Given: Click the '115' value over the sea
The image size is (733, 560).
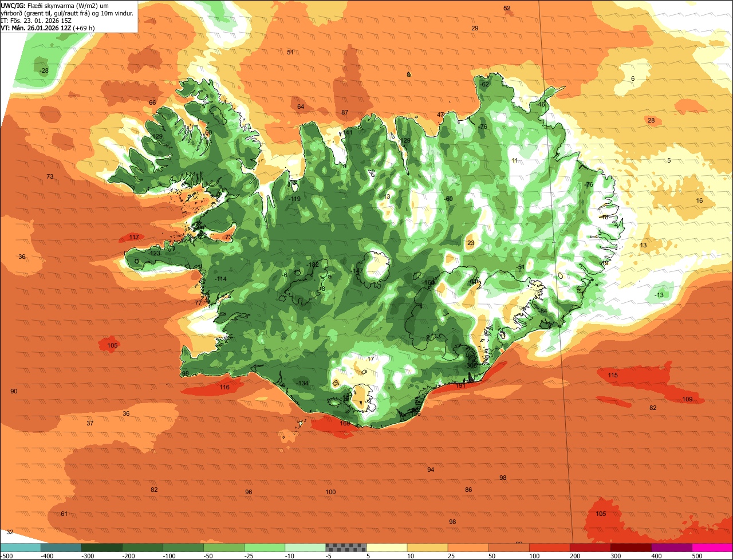Looking at the screenshot, I should click(x=613, y=376).
